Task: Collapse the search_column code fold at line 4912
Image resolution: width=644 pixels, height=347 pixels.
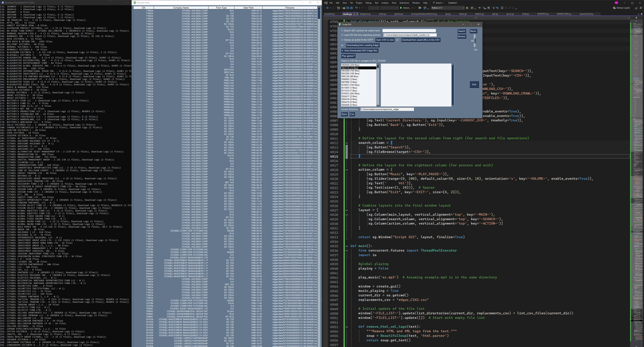Action: point(347,143)
